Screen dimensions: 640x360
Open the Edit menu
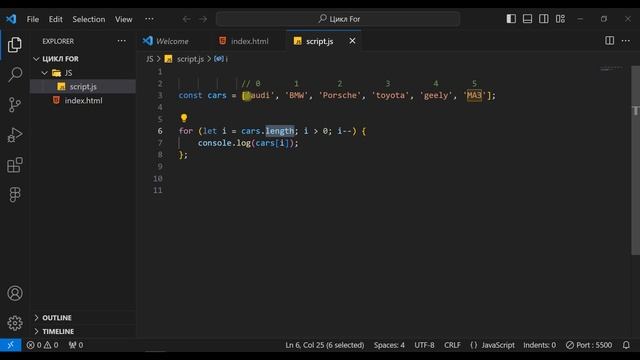coord(56,19)
